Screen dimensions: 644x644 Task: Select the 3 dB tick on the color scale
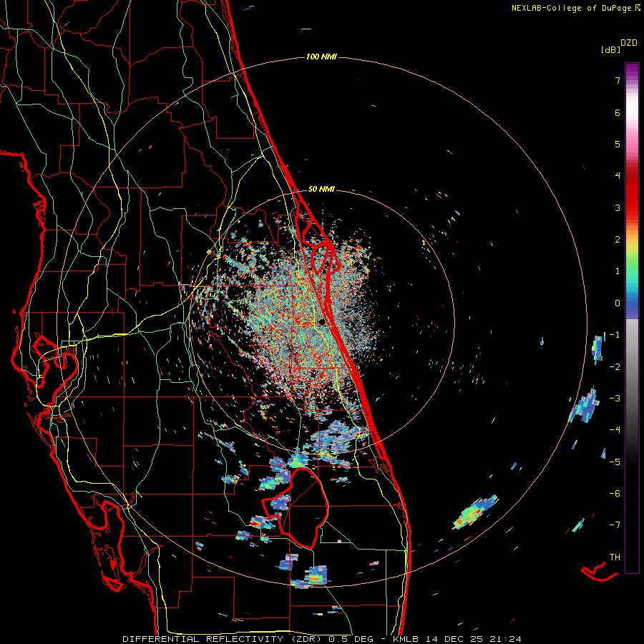click(x=618, y=208)
